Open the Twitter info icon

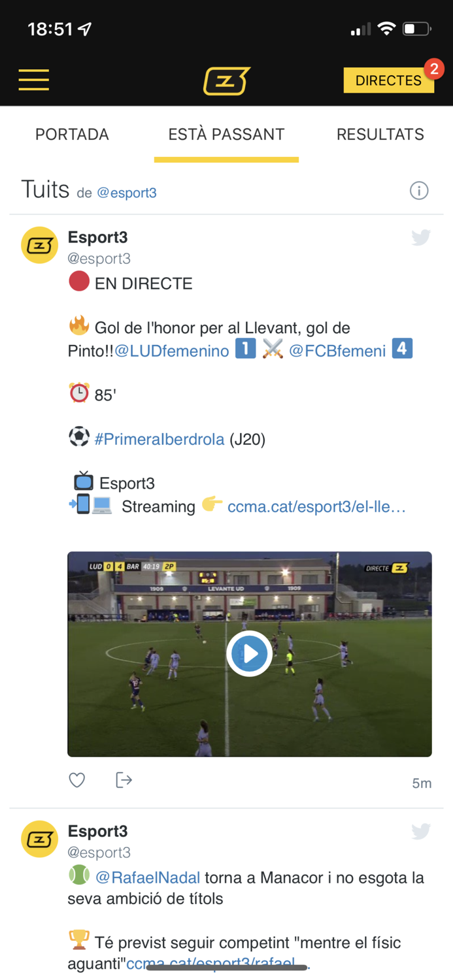(419, 191)
